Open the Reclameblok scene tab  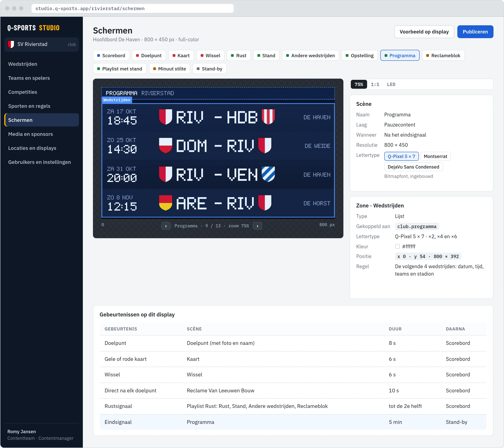pos(443,55)
